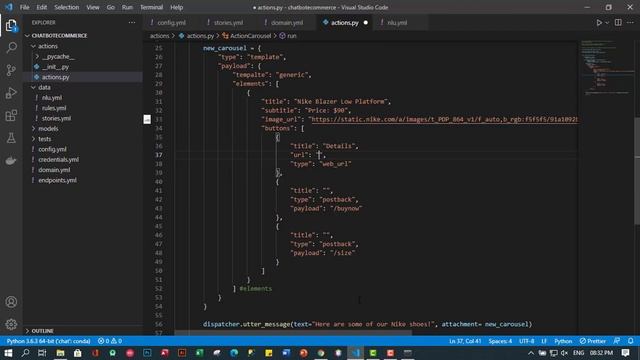Open the Manage gear icon

click(x=11, y=324)
